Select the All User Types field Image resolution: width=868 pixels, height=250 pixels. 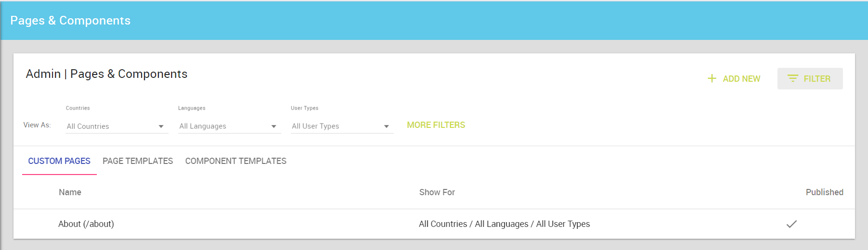(342, 126)
